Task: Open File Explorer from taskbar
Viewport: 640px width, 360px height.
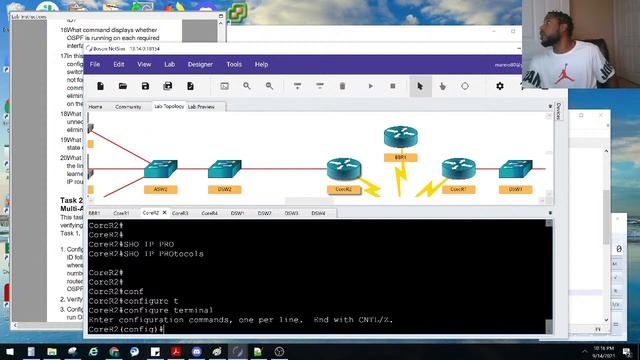Action: [52, 351]
